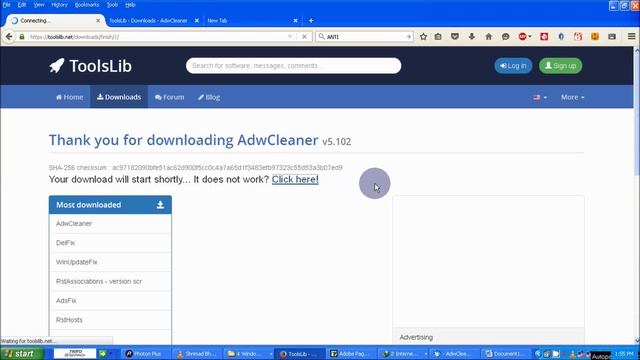The height and width of the screenshot is (360, 640).
Task: Open the language flag dropdown
Action: (540, 97)
